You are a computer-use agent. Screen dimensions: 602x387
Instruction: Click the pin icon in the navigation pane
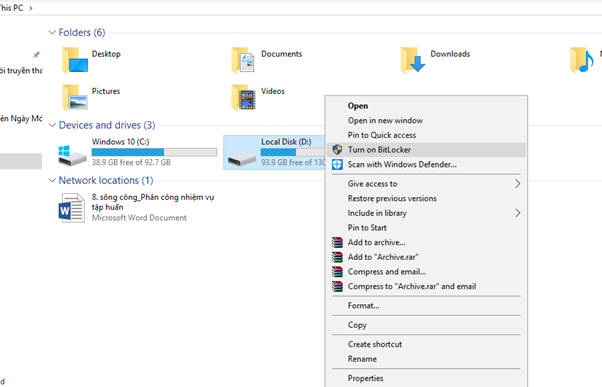pos(36,55)
